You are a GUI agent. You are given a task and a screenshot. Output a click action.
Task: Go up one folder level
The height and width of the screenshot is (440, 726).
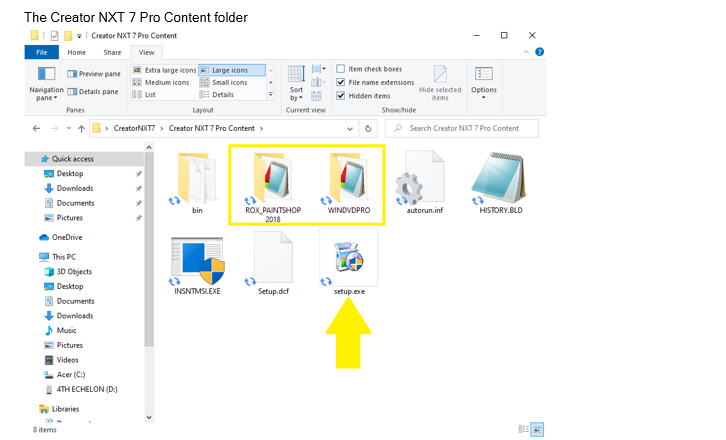[81, 128]
